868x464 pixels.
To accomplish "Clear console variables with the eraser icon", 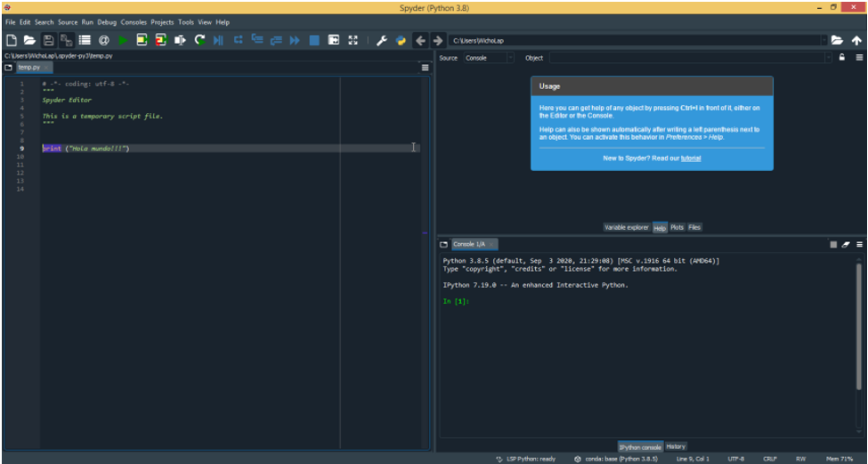I will [846, 244].
